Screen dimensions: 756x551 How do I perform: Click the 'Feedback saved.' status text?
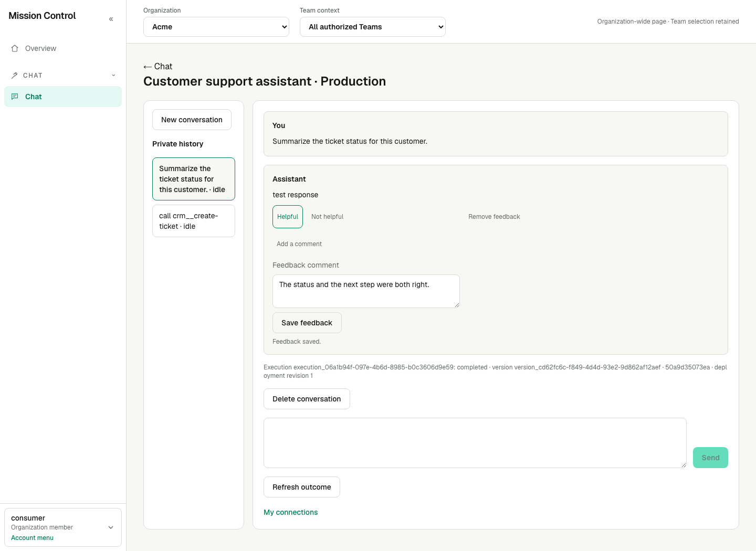pyautogui.click(x=297, y=342)
